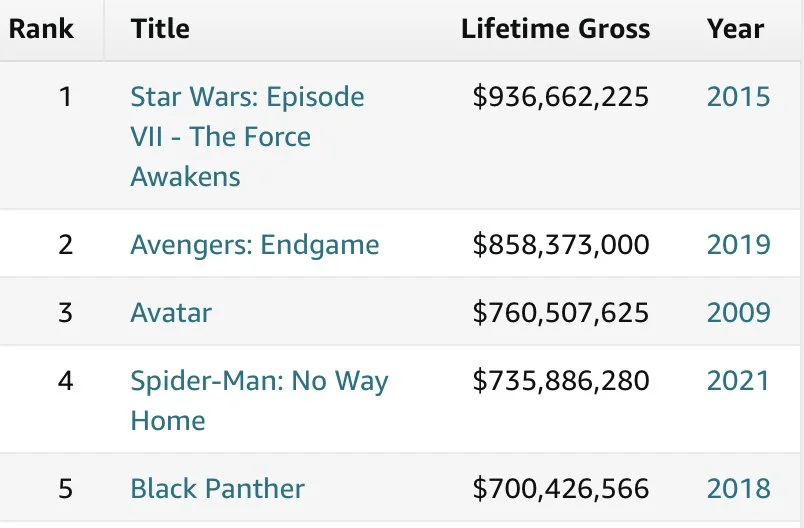Viewport: 804px width, 528px height.
Task: Open Star Wars: Episode VII title link
Action: [247, 136]
